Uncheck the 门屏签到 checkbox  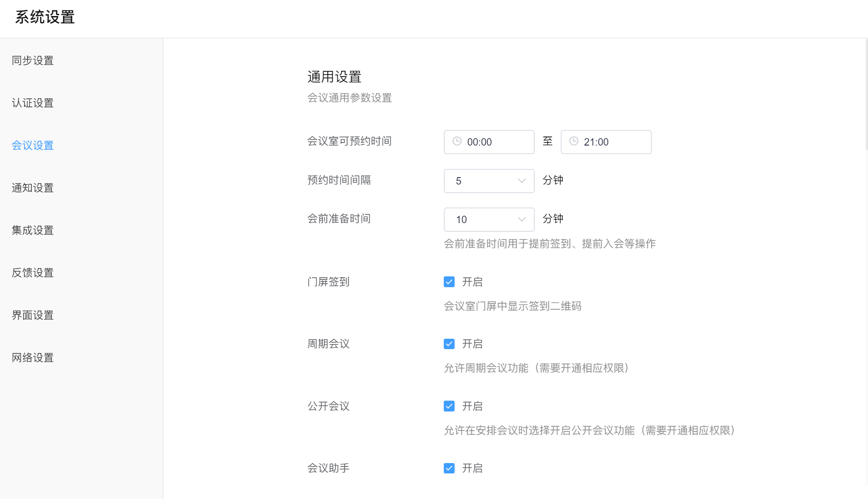[449, 282]
